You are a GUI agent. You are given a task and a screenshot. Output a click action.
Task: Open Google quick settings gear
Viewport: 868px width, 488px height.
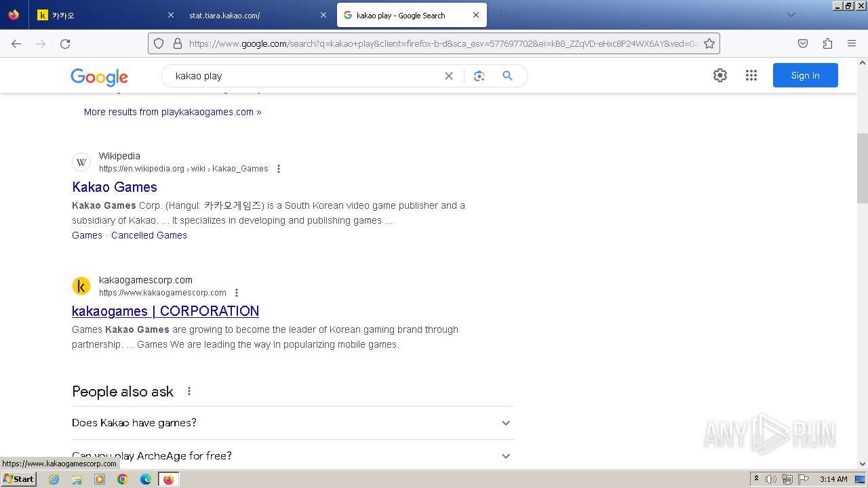tap(720, 75)
